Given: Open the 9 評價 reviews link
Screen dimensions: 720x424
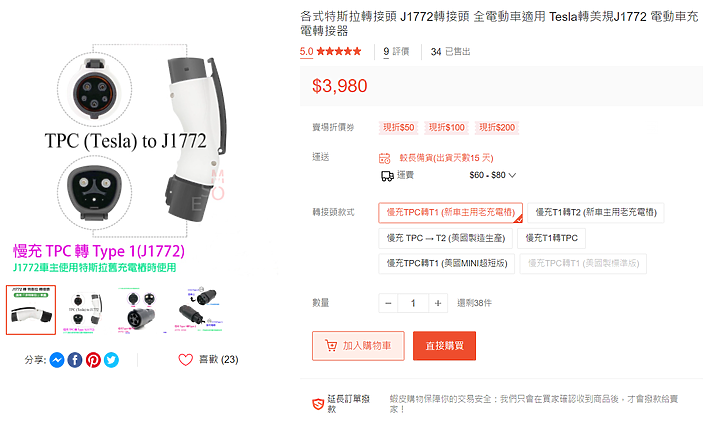Looking at the screenshot, I should click(396, 51).
